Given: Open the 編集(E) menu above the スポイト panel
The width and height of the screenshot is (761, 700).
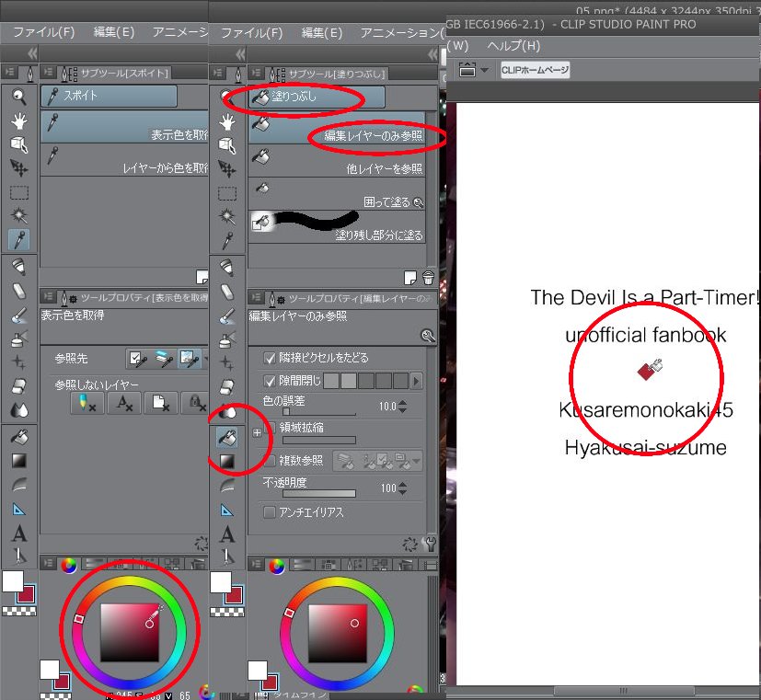Looking at the screenshot, I should [x=114, y=32].
